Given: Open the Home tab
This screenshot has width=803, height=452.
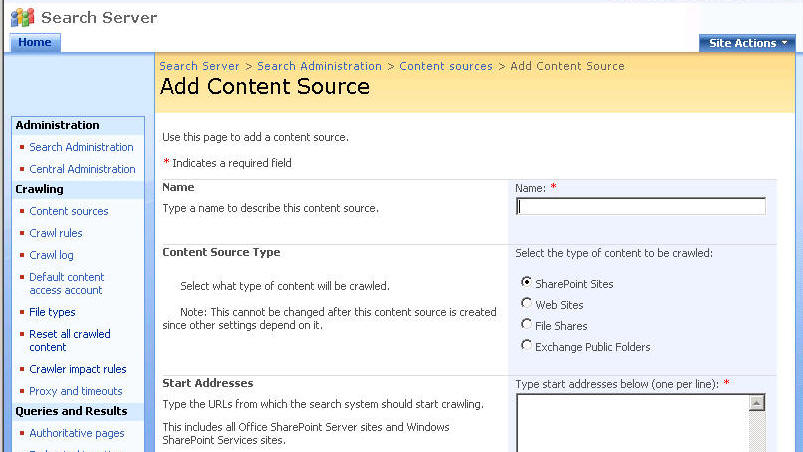Looking at the screenshot, I should click(35, 42).
